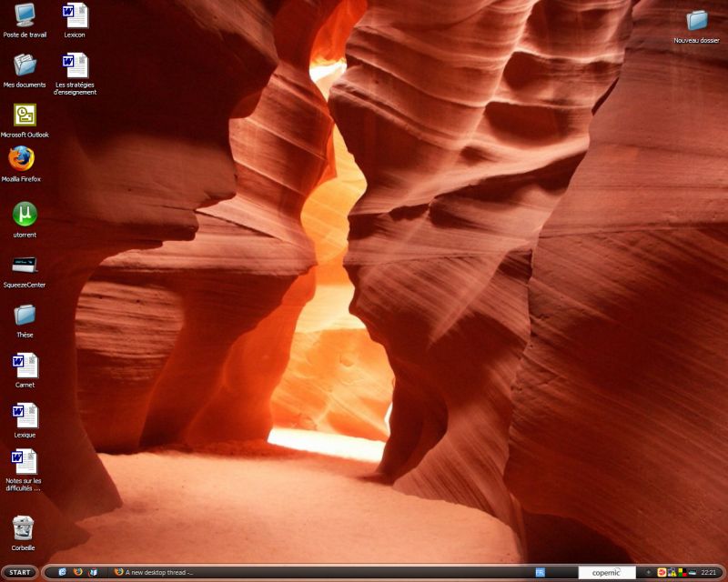
Task: Click the START button
Action: click(19, 573)
